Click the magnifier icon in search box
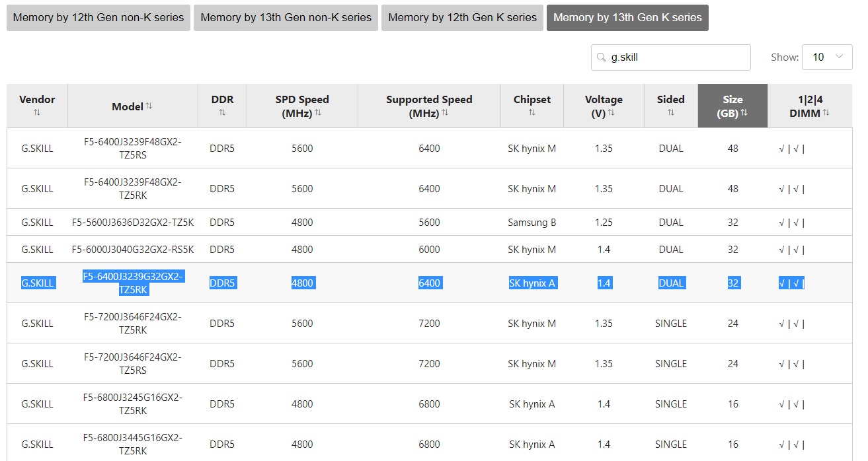Screen dimensions: 868x461 (601, 57)
